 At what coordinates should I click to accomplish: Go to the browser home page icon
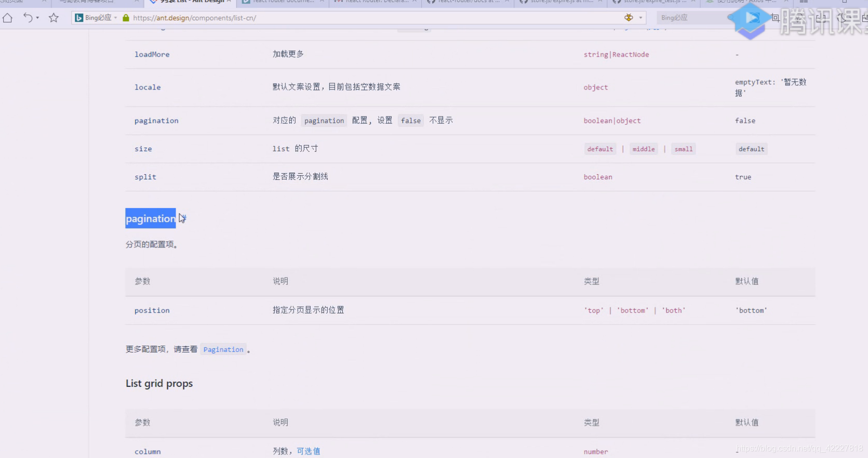coord(7,18)
